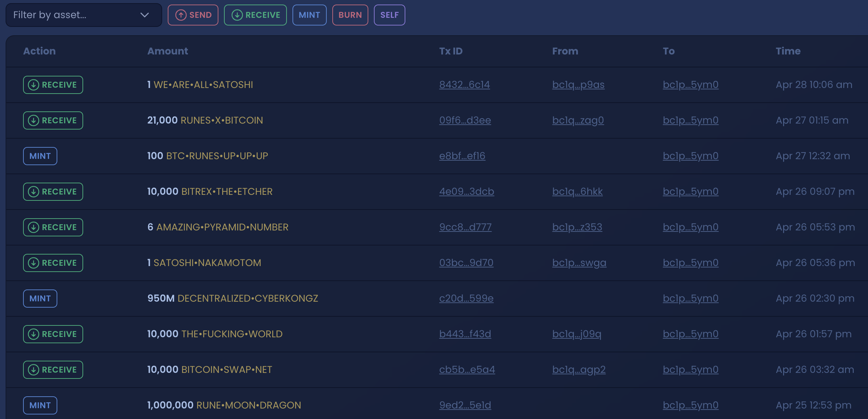Select the THE•FUCKING•WORLD rune name
The height and width of the screenshot is (419, 868).
pyautogui.click(x=232, y=334)
